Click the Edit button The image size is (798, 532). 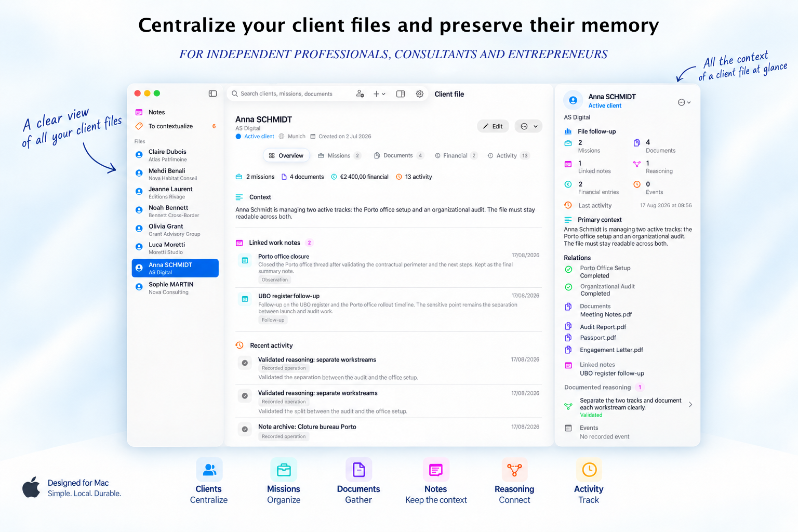click(493, 126)
